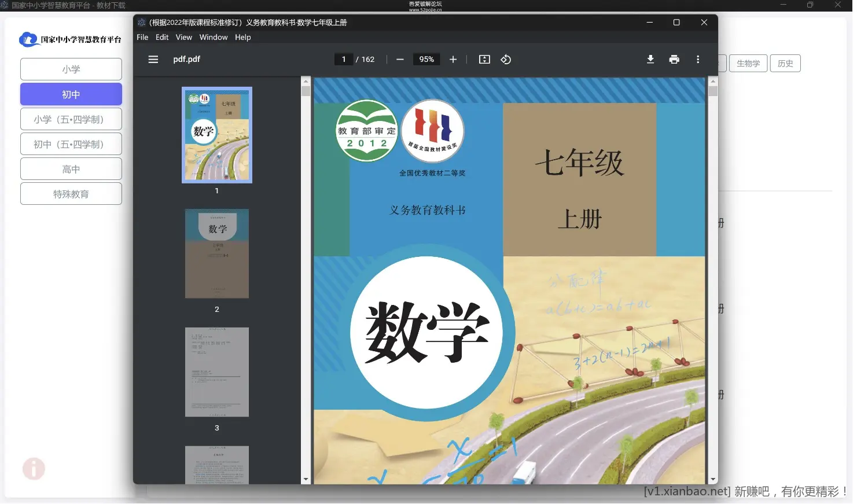Switch to the 历史 tab
857x504 pixels.
(x=785, y=63)
